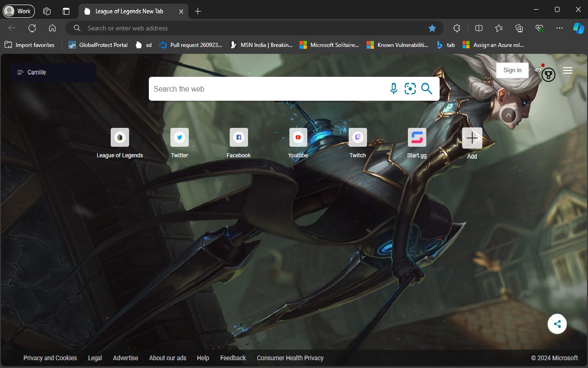588x368 pixels.
Task: Open visual search camera icon
Action: point(410,89)
